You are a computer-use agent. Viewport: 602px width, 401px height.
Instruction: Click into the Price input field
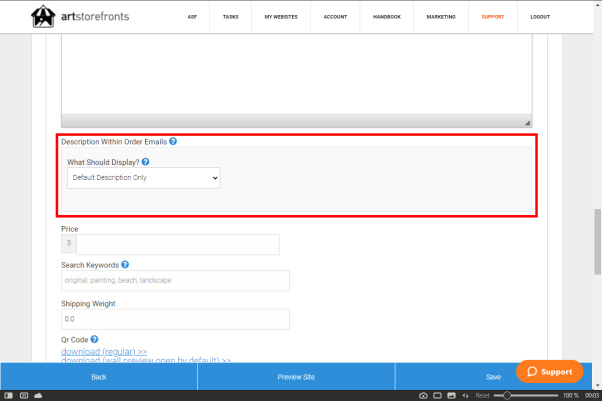click(x=178, y=245)
